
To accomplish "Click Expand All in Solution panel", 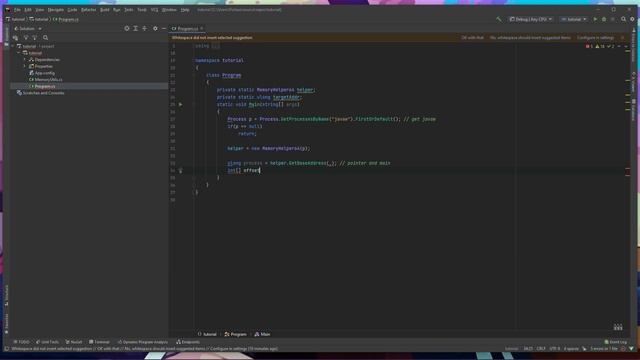I will [136, 29].
